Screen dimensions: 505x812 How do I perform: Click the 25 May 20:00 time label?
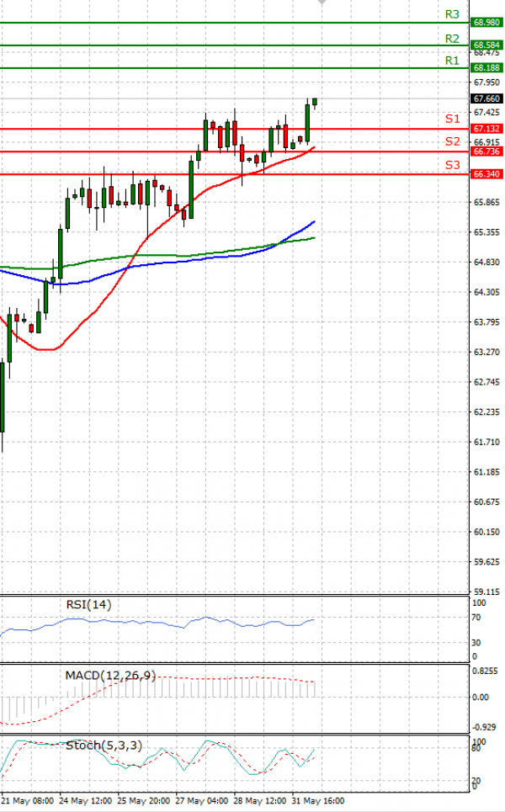tap(143, 800)
